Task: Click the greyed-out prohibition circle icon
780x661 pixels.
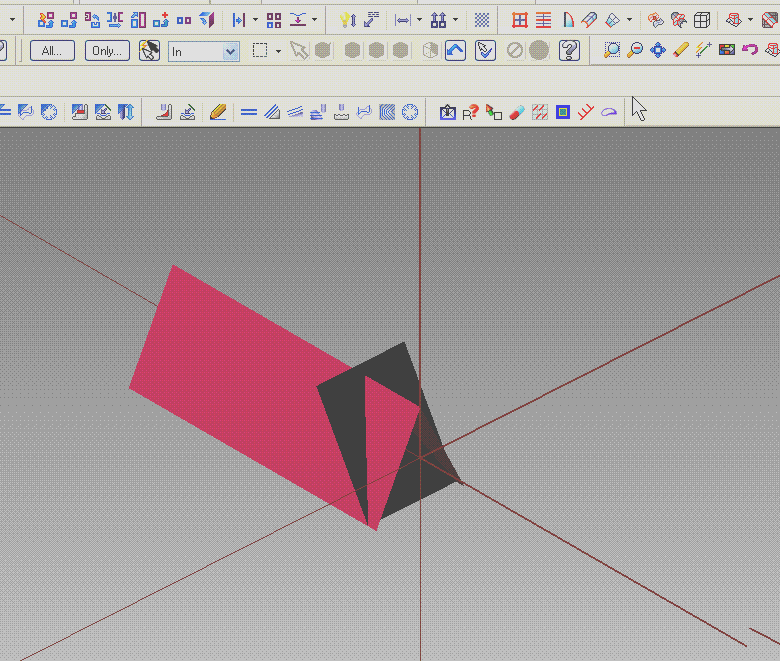Action: (515, 51)
